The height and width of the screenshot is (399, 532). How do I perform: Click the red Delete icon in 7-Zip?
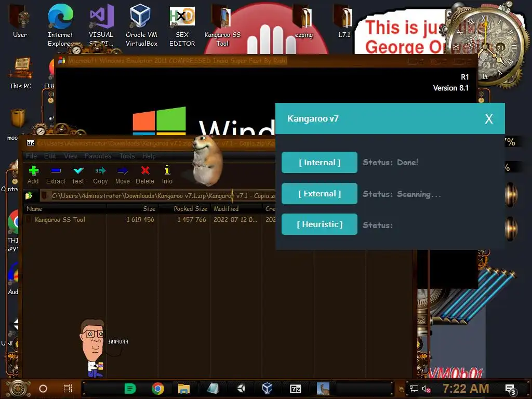(145, 175)
